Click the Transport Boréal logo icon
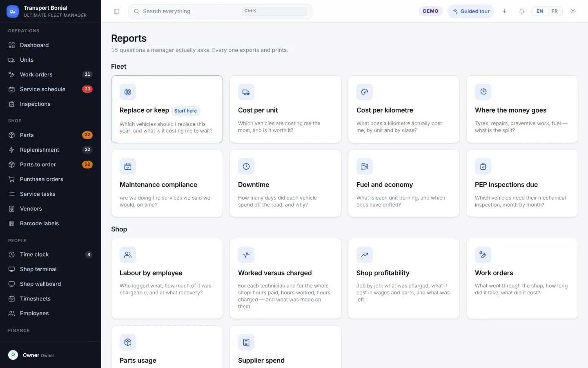The height and width of the screenshot is (368, 588). (x=13, y=11)
